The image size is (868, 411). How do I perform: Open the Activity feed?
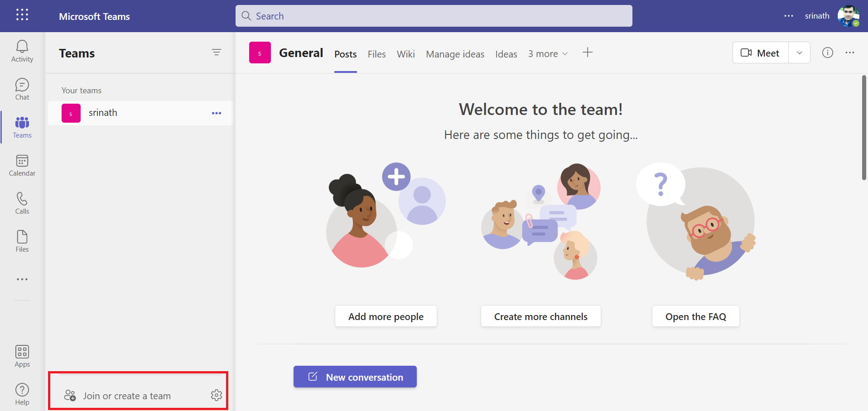tap(22, 51)
